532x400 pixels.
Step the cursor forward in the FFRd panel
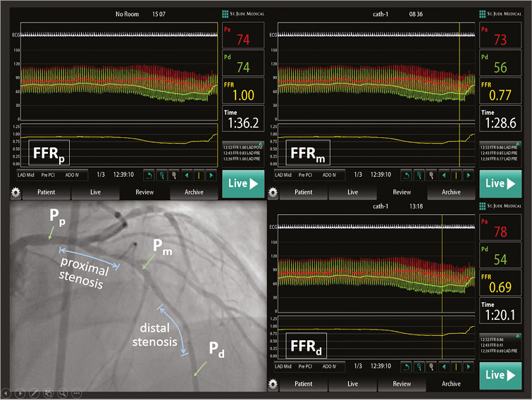point(469,367)
